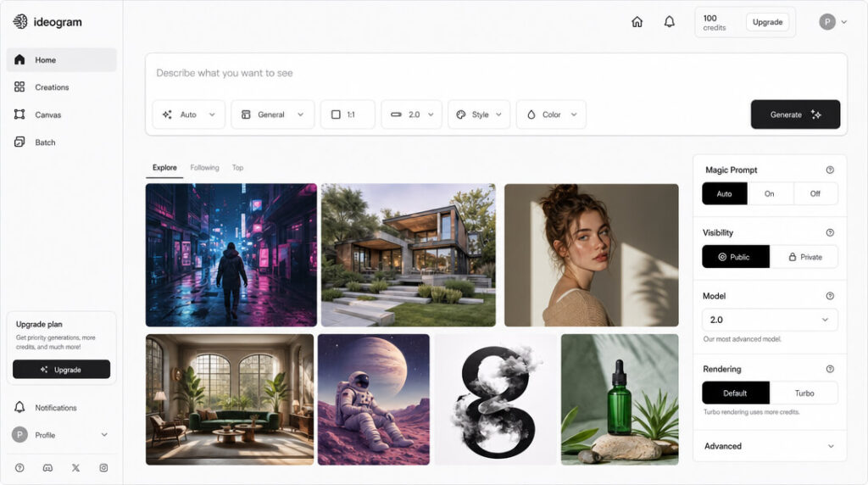Open the 2.0 version dropdown arrow in prompt bar
Viewport: 868px width, 485px height.
click(431, 114)
